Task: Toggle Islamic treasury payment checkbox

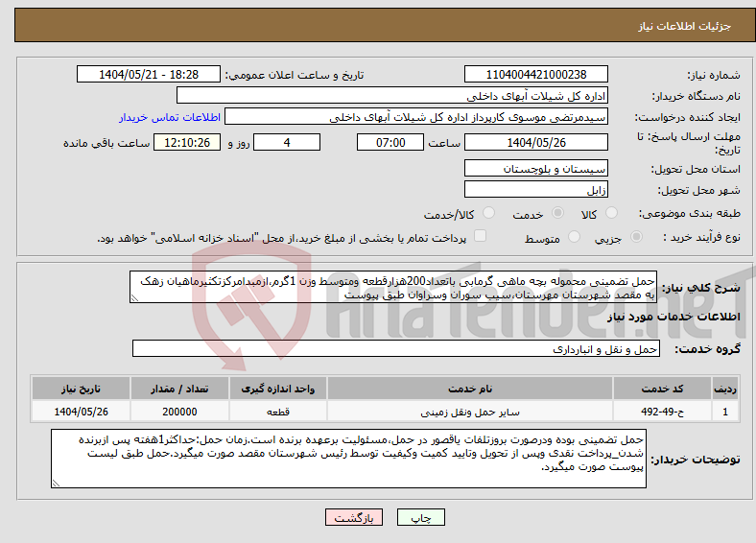Action: pos(481,236)
